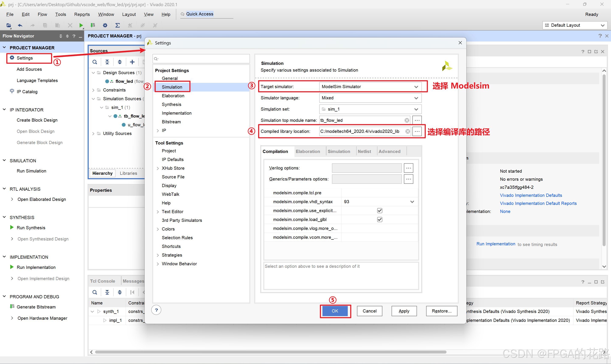Open Verilog options browse dialog
The image size is (611, 364).
point(408,168)
